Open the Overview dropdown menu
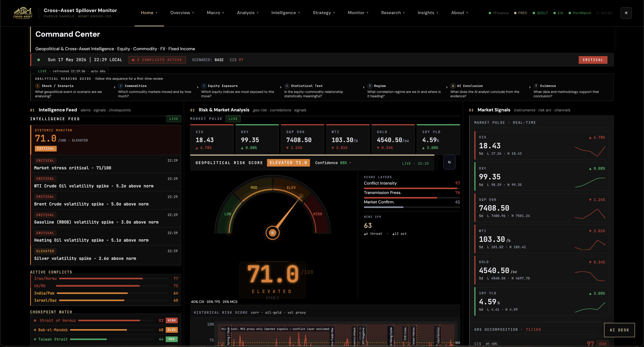 pos(182,13)
